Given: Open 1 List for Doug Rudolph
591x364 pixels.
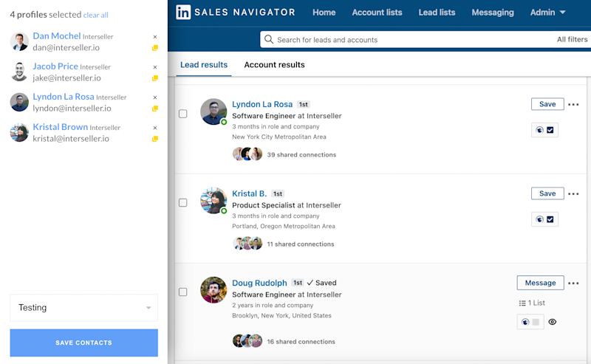Looking at the screenshot, I should 532,303.
